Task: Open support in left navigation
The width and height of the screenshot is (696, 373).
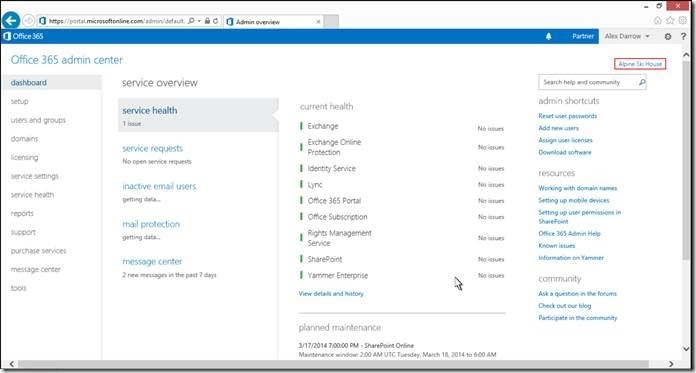Action: [x=23, y=232]
